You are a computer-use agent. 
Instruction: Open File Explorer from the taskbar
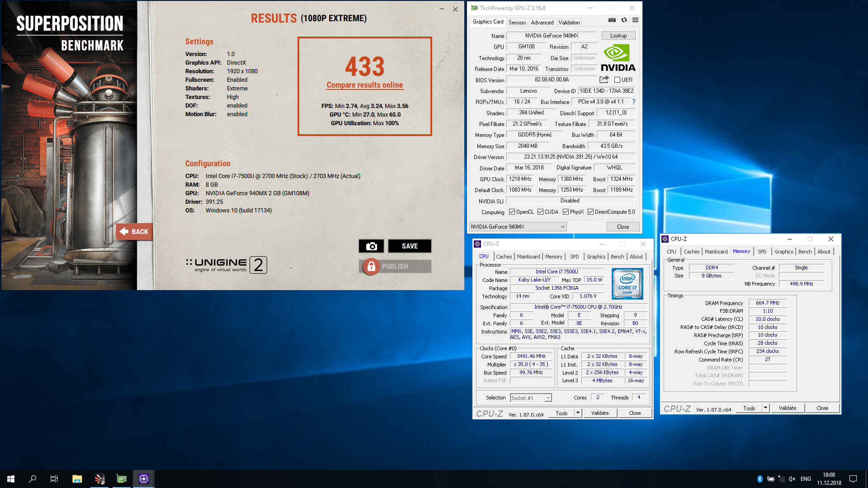(77, 479)
